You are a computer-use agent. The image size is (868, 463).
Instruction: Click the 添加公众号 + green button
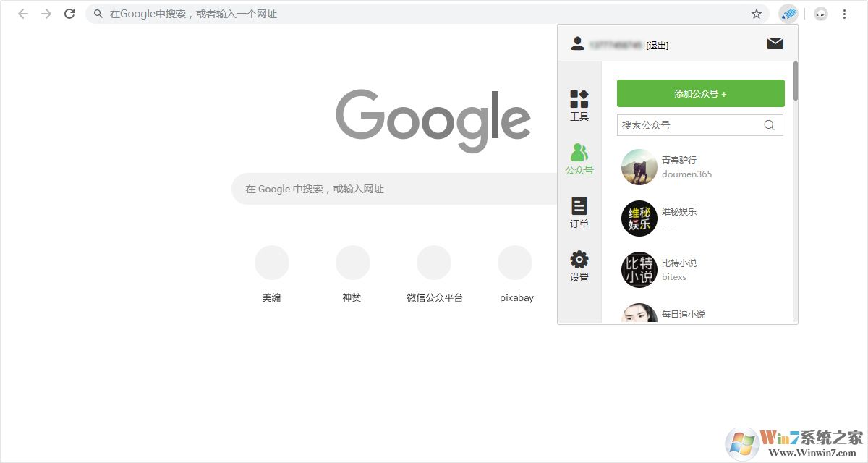coord(699,93)
